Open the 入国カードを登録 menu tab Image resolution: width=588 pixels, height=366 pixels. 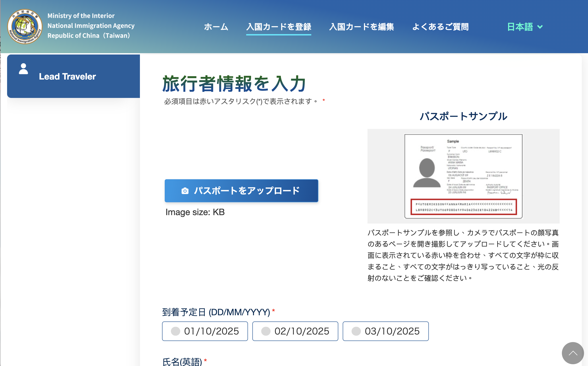(x=279, y=27)
